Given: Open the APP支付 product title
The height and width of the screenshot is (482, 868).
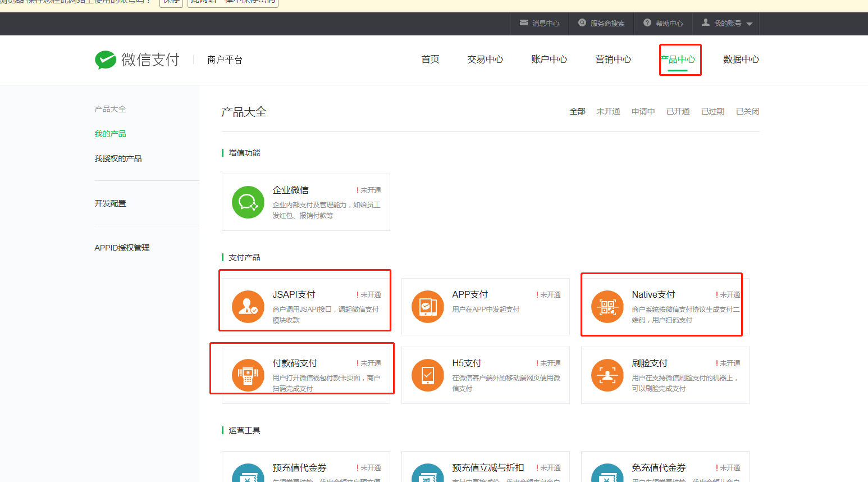Looking at the screenshot, I should 470,295.
